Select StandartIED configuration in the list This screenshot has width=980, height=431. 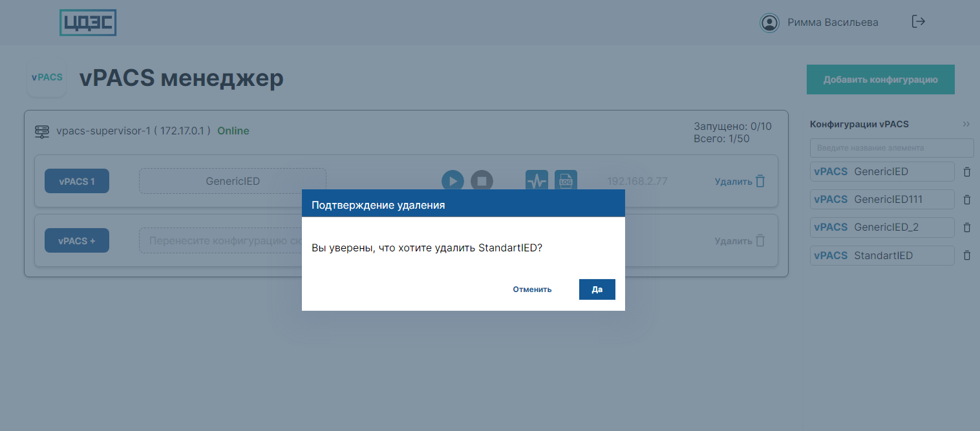click(882, 255)
